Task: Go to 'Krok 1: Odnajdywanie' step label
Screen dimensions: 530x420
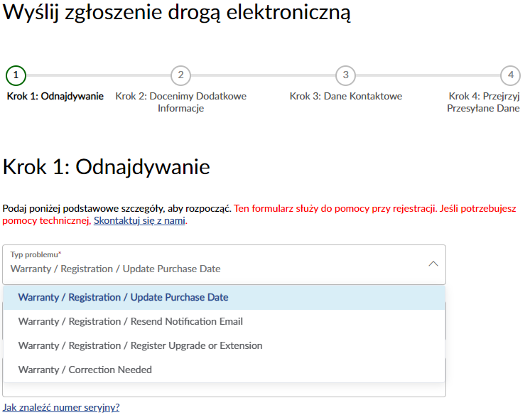Action: pos(55,97)
